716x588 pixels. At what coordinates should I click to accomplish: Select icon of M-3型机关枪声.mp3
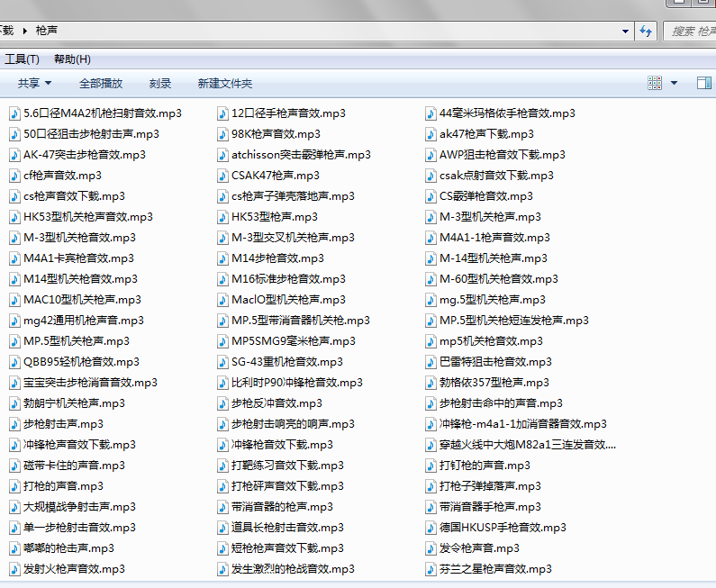click(x=431, y=217)
